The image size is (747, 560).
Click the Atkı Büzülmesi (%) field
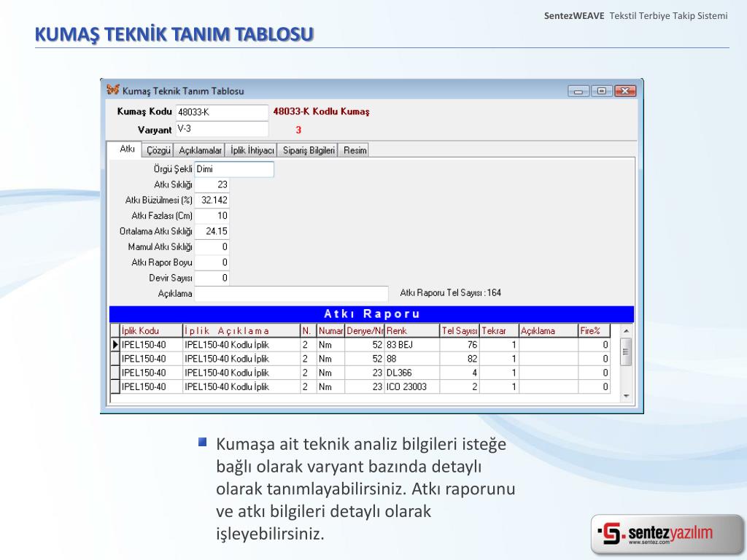212,200
